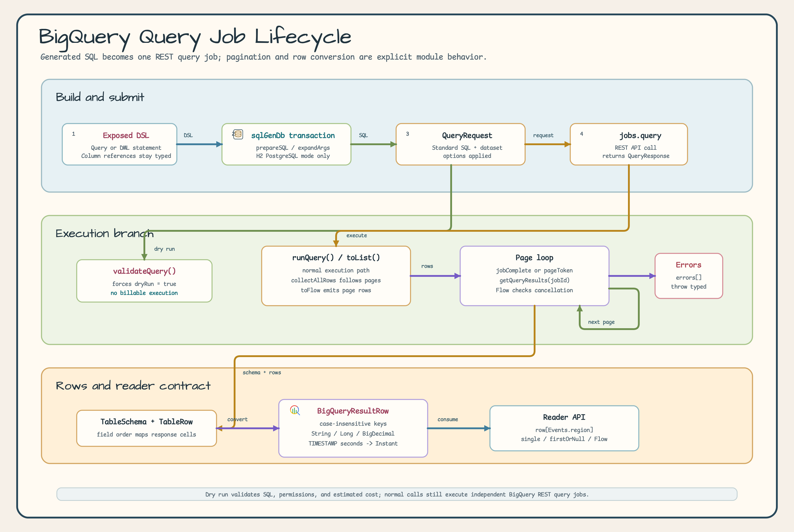Click the dry run arrow label

tap(164, 249)
